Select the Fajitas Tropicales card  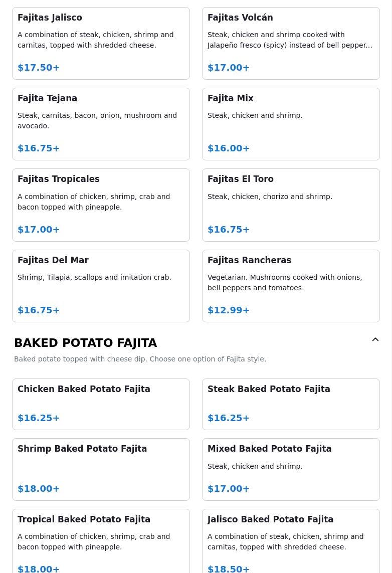(101, 205)
